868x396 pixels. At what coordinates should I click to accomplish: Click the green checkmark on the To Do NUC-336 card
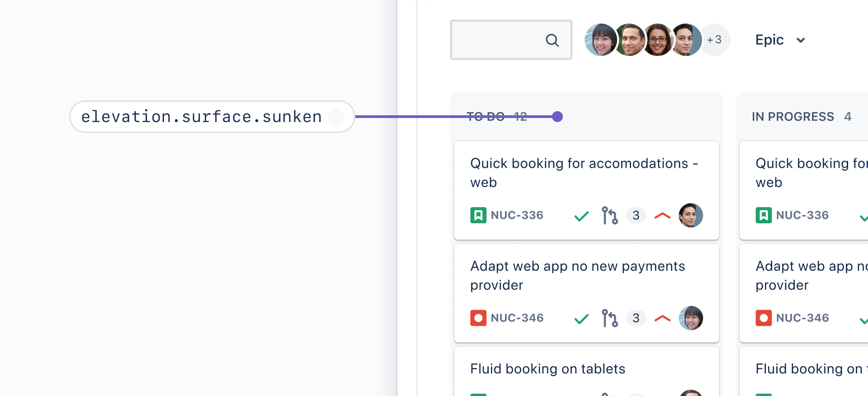pos(581,216)
